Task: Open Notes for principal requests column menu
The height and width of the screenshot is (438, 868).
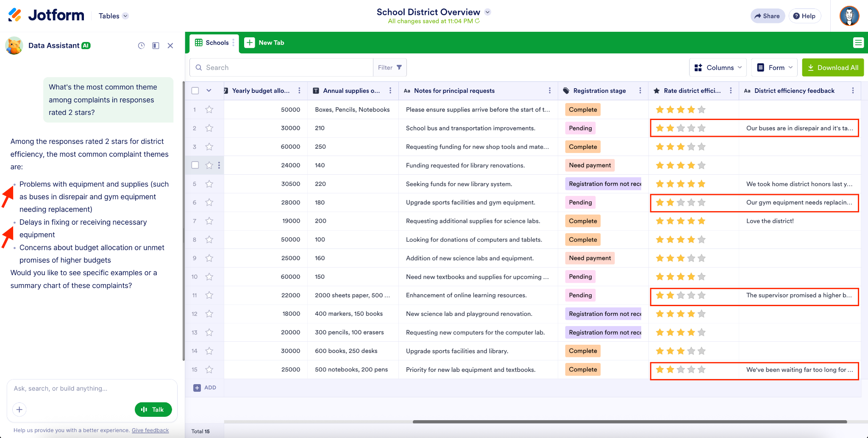Action: tap(550, 91)
